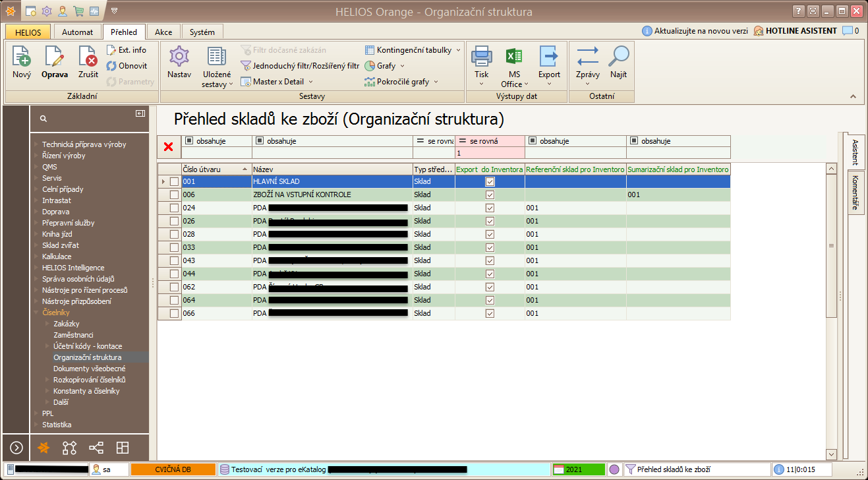Click the Najít magnifier icon
Image resolution: width=868 pixels, height=480 pixels.
click(618, 57)
